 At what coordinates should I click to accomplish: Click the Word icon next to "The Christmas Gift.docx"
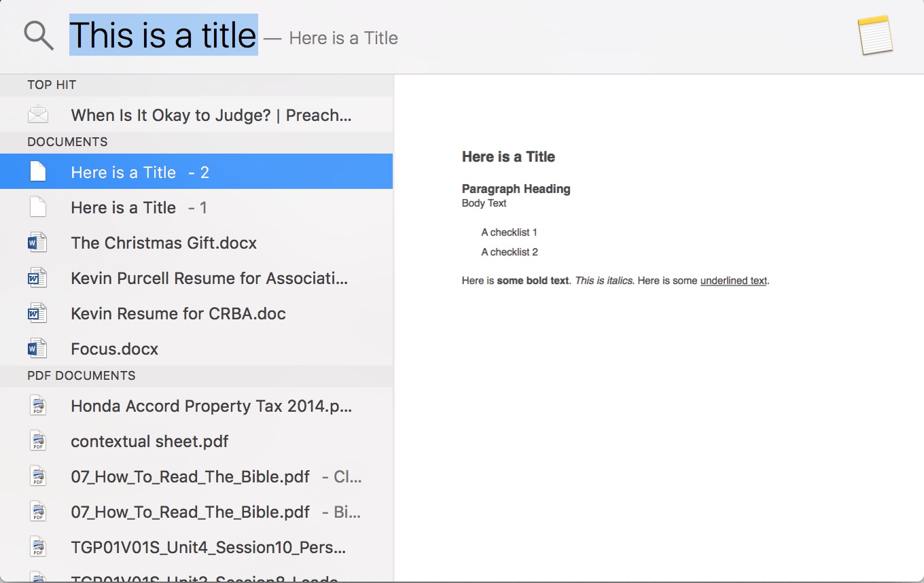click(38, 243)
